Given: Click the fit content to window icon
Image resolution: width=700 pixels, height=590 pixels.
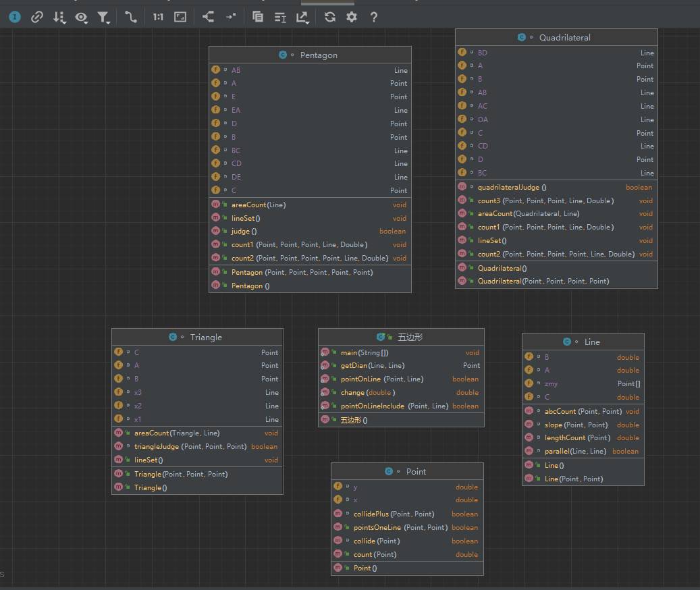Looking at the screenshot, I should 180,17.
